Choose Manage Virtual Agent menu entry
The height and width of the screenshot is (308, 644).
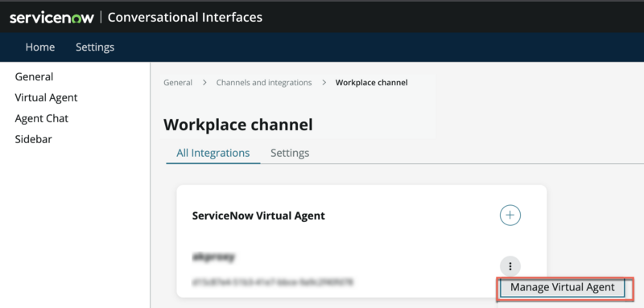pyautogui.click(x=562, y=288)
